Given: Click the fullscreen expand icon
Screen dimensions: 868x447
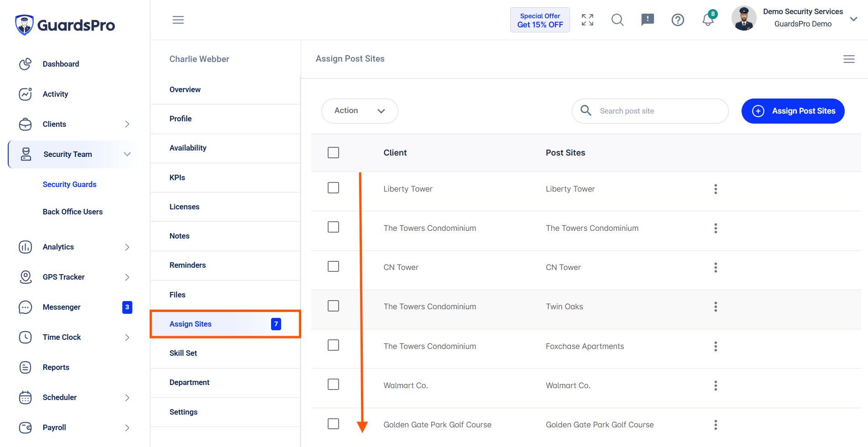Looking at the screenshot, I should tap(587, 20).
